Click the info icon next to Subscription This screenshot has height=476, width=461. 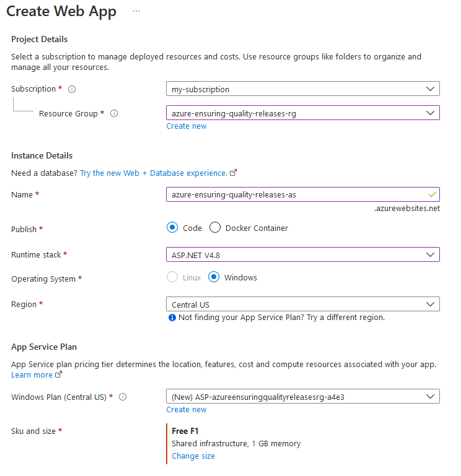pyautogui.click(x=72, y=89)
